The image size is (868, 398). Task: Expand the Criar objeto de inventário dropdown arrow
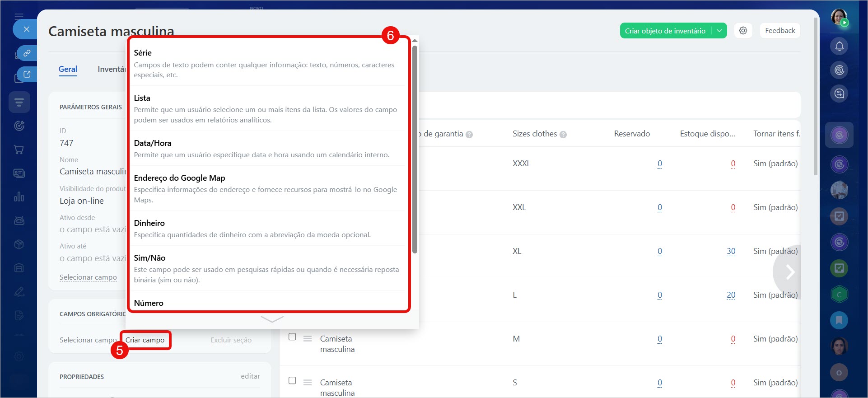[719, 31]
